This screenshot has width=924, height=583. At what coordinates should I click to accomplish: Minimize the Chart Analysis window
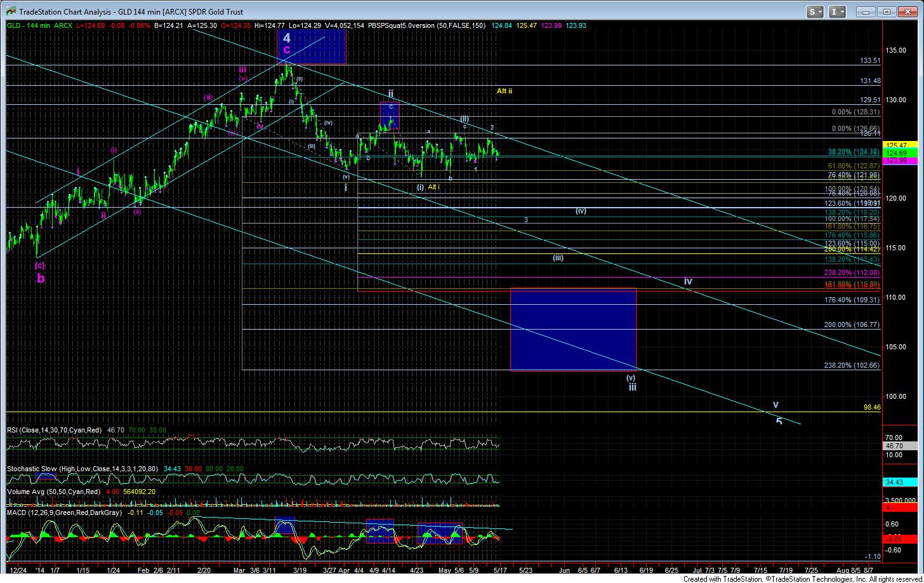coord(866,11)
